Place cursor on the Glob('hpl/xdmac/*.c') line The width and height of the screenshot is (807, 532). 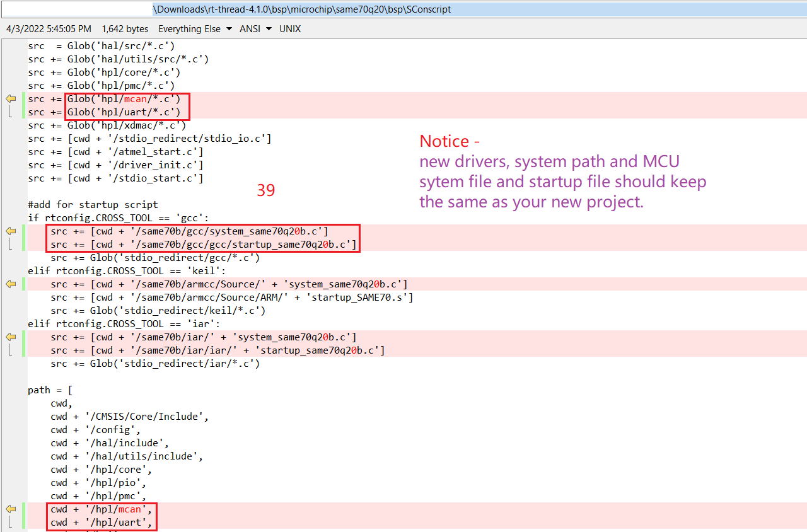[x=107, y=125]
